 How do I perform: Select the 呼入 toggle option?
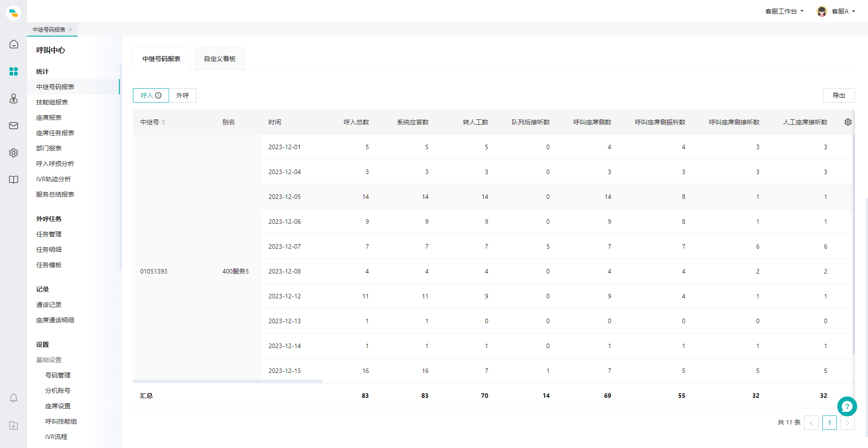click(151, 95)
